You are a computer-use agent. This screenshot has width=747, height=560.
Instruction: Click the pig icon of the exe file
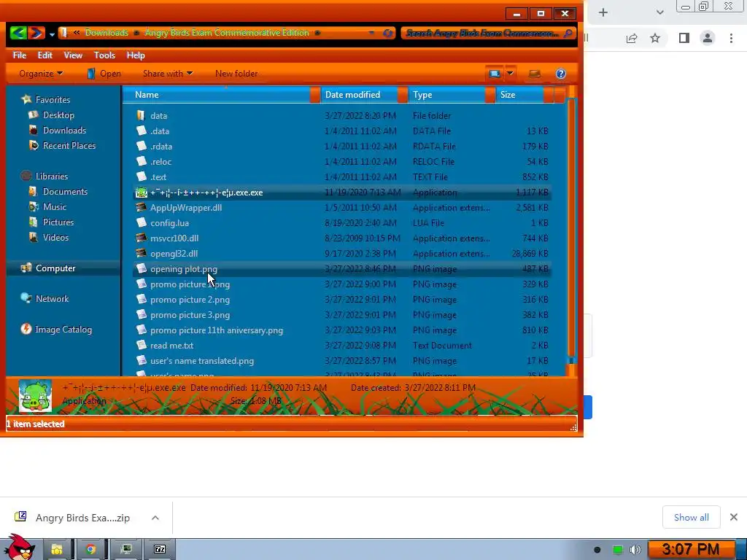(141, 192)
